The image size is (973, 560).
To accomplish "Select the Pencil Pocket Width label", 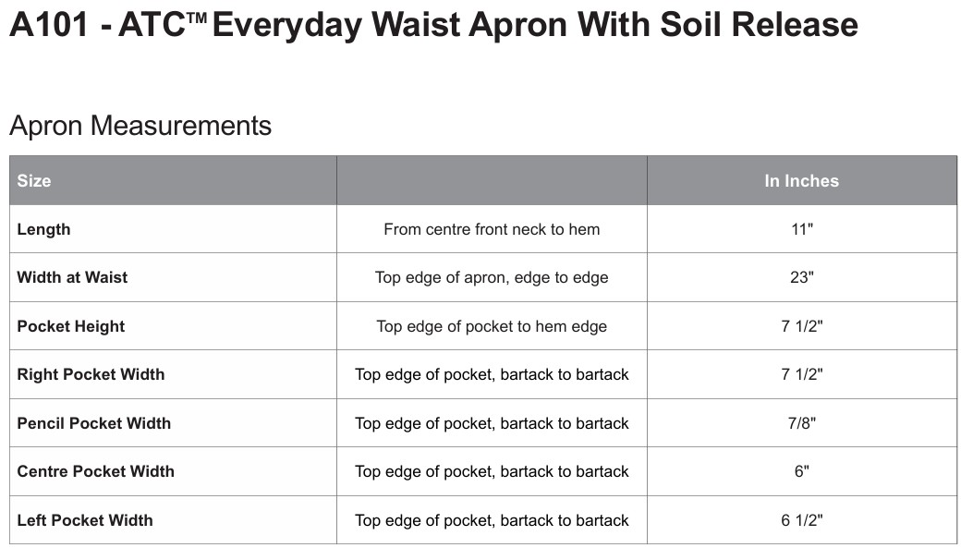I will coord(93,423).
